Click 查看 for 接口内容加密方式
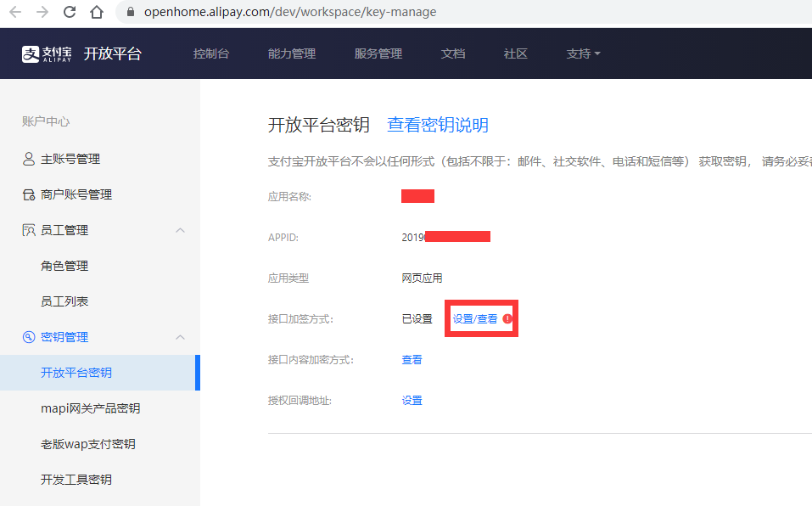This screenshot has height=506, width=812. click(412, 360)
